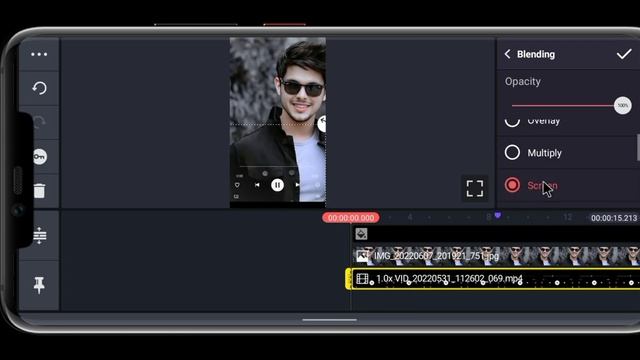The width and height of the screenshot is (640, 360).
Task: Click the video film icon on layer
Action: point(362,279)
